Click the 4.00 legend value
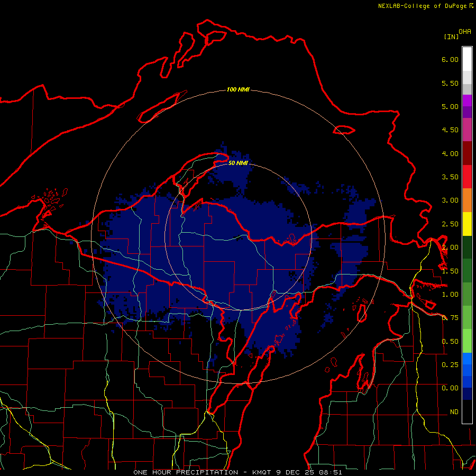This screenshot has height=476, width=476. click(x=450, y=153)
